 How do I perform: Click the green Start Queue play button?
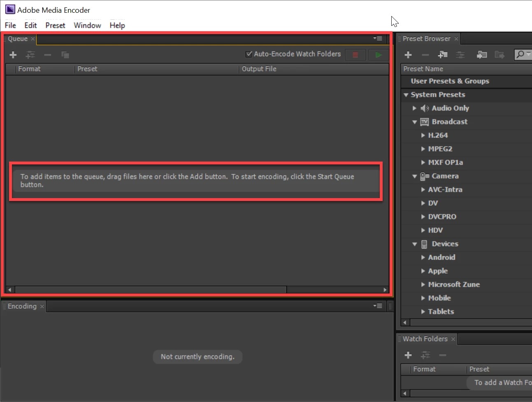click(379, 55)
